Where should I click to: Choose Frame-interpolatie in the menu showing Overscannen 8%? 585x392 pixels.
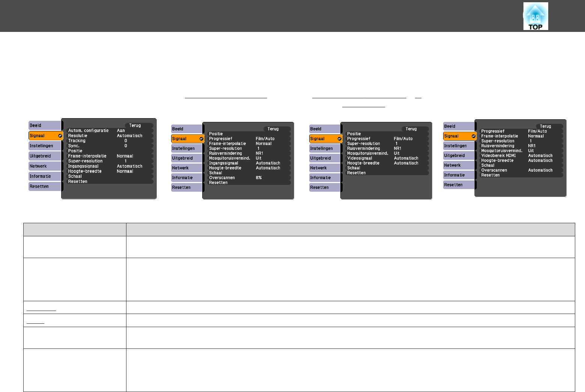click(249, 144)
